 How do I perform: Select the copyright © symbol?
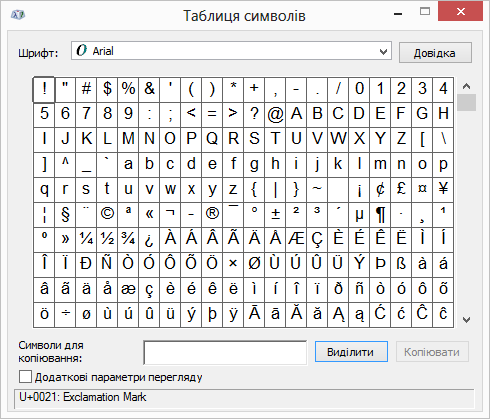(107, 213)
